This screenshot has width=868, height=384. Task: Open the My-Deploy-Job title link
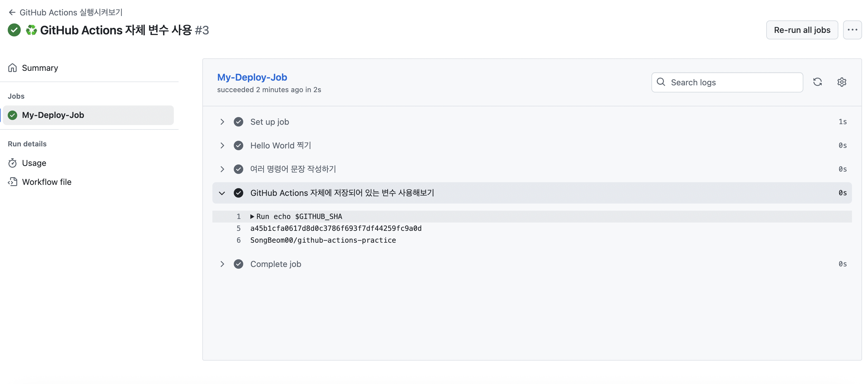(252, 77)
